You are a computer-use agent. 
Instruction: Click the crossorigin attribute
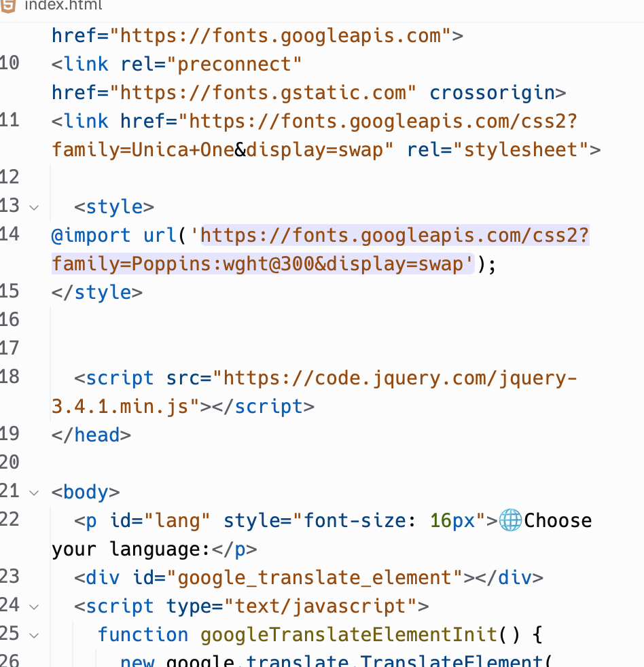[x=492, y=93]
